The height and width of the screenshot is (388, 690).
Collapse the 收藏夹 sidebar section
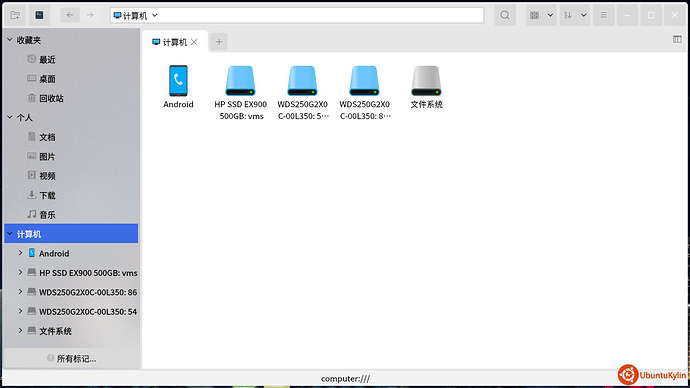click(x=10, y=40)
